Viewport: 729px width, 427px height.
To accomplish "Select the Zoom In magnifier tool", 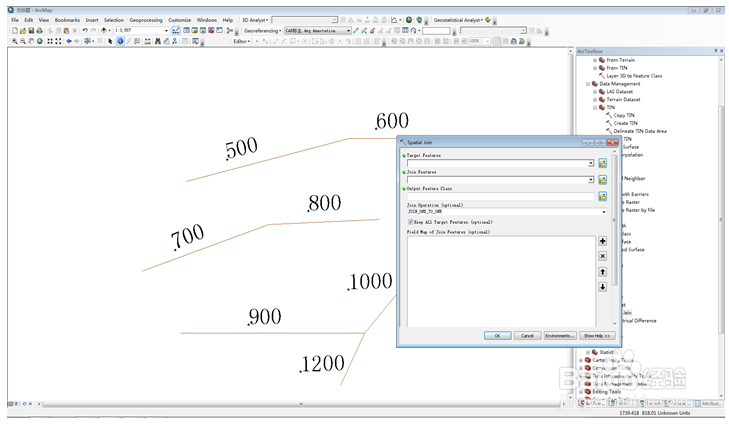I will point(15,41).
